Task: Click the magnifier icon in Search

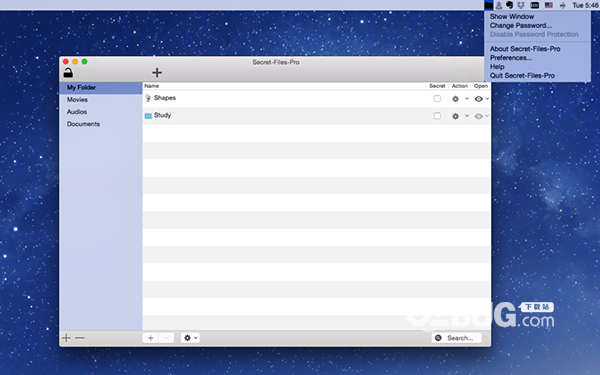Action: click(x=438, y=338)
